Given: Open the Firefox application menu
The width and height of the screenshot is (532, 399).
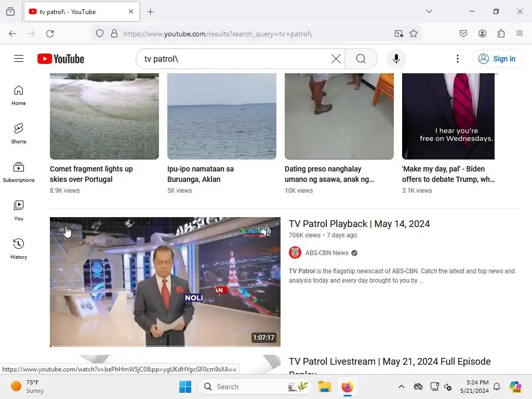Looking at the screenshot, I should click(x=520, y=34).
